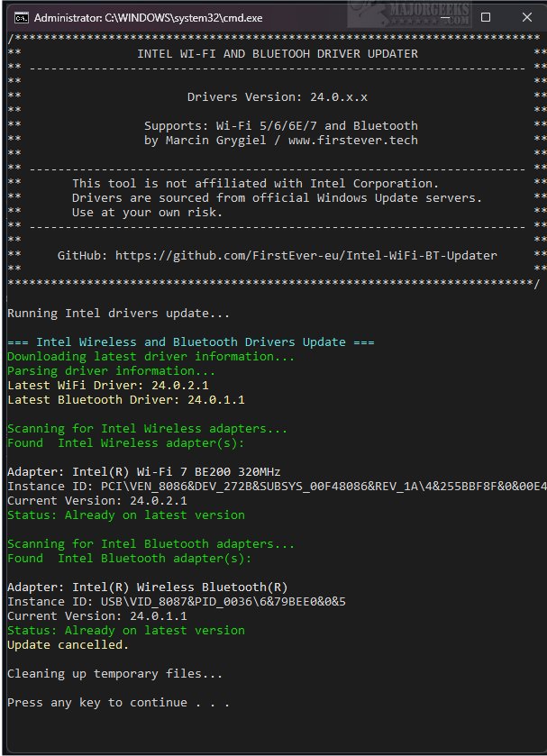This screenshot has width=547, height=756.
Task: Click the Press any key to continue prompt
Action: pyautogui.click(x=118, y=703)
